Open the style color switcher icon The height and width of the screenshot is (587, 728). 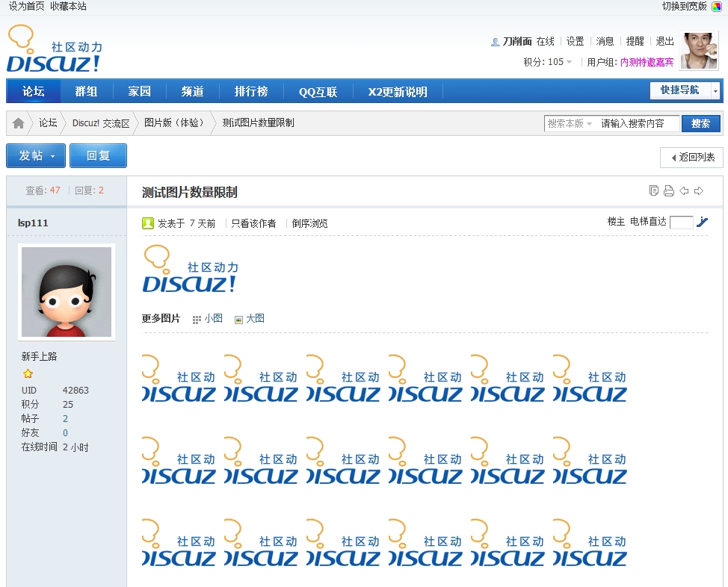coord(716,7)
